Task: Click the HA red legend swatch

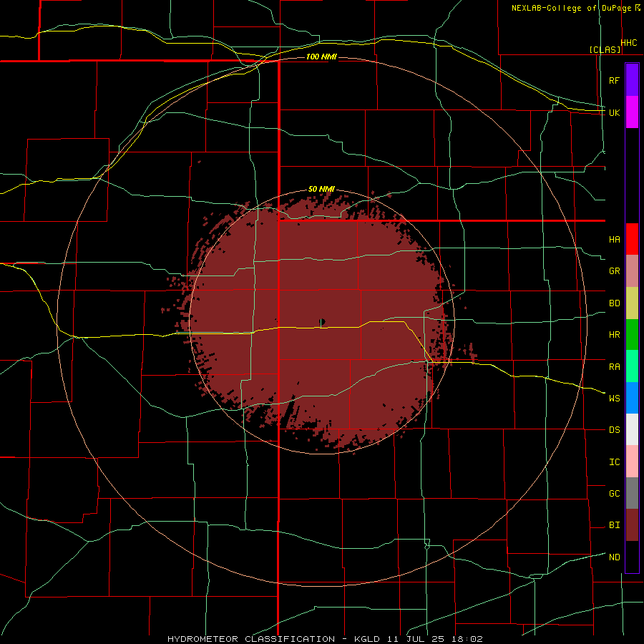Action: [632, 239]
